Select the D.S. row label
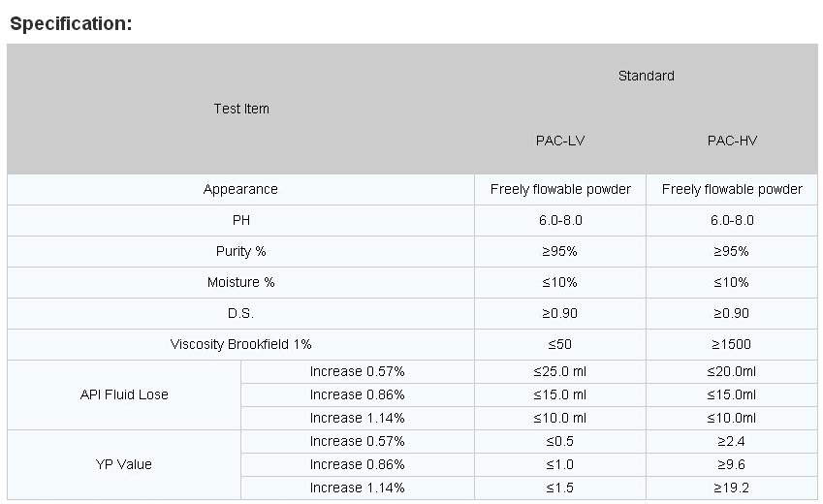 pos(241,313)
